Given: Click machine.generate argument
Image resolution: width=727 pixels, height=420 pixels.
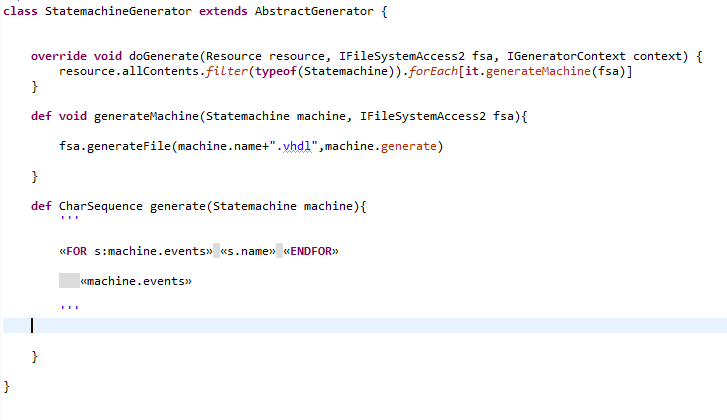Looking at the screenshot, I should 381,146.
